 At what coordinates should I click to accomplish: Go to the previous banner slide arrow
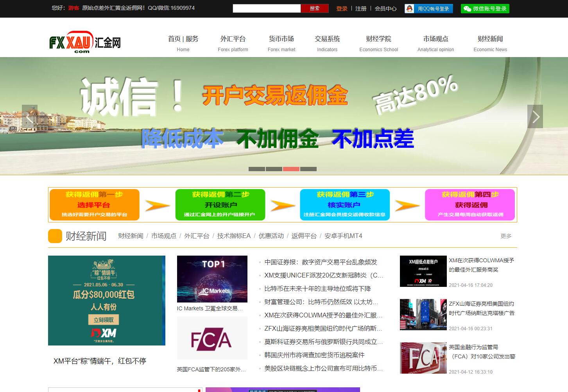coord(30,116)
